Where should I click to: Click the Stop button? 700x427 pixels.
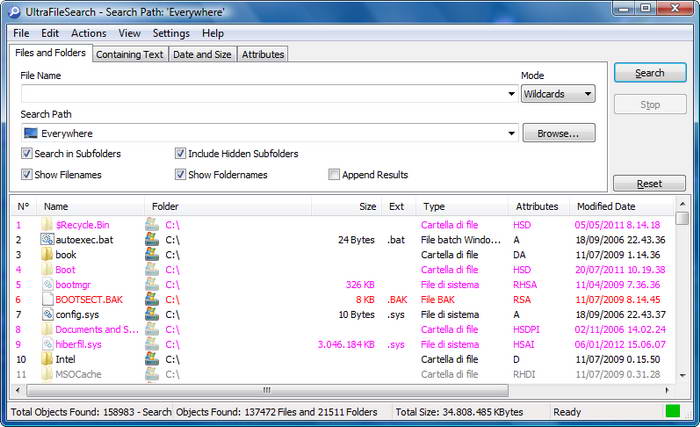click(x=650, y=105)
